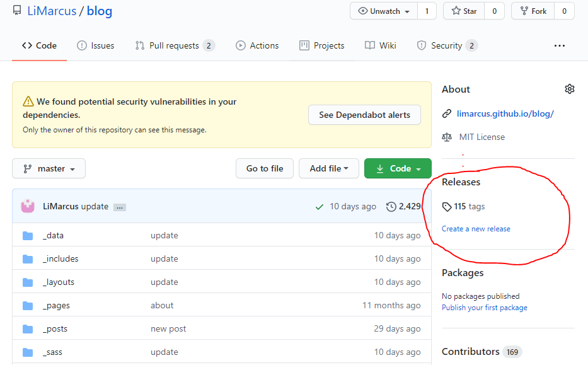Click the _posts folder icon

tap(28, 329)
